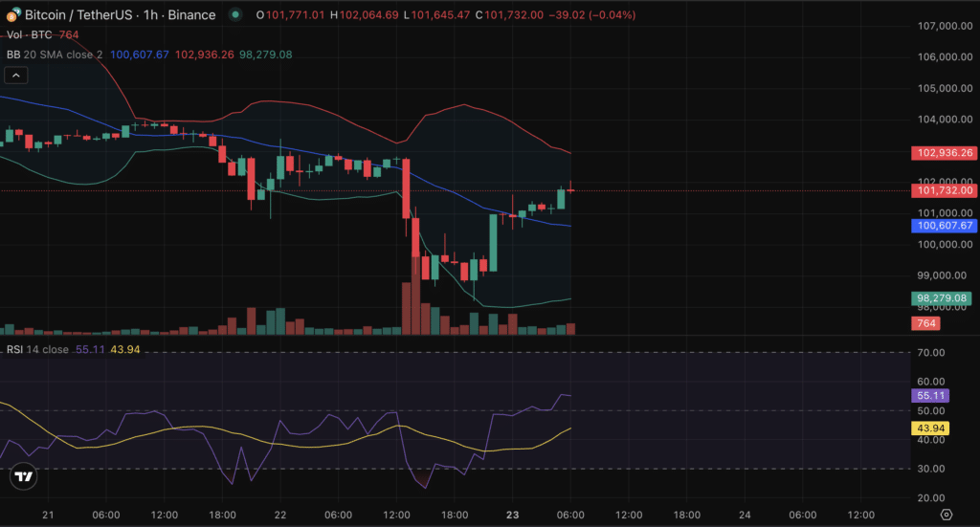Click the date 21 on time axis
The image size is (980, 527).
click(x=48, y=516)
